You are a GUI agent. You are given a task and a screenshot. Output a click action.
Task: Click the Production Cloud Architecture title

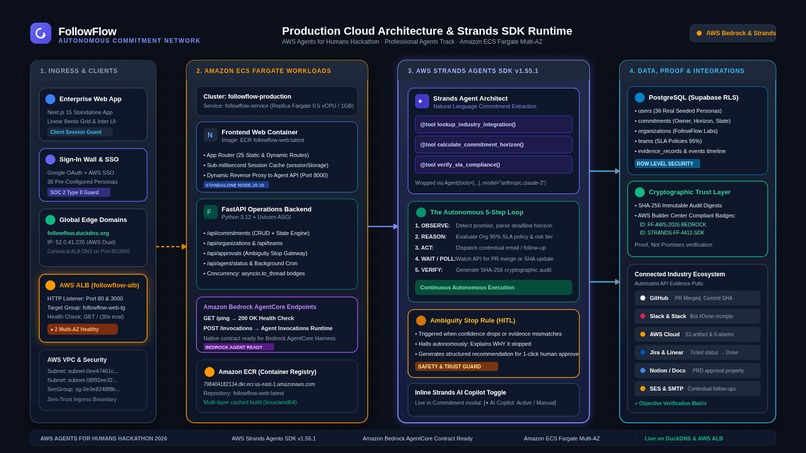coord(427,31)
